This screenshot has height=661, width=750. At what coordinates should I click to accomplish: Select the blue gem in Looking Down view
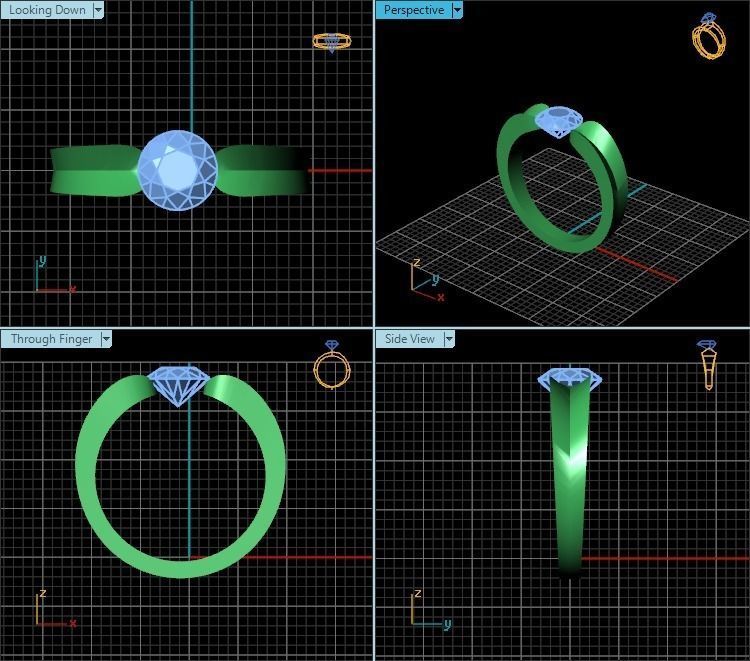pyautogui.click(x=177, y=170)
